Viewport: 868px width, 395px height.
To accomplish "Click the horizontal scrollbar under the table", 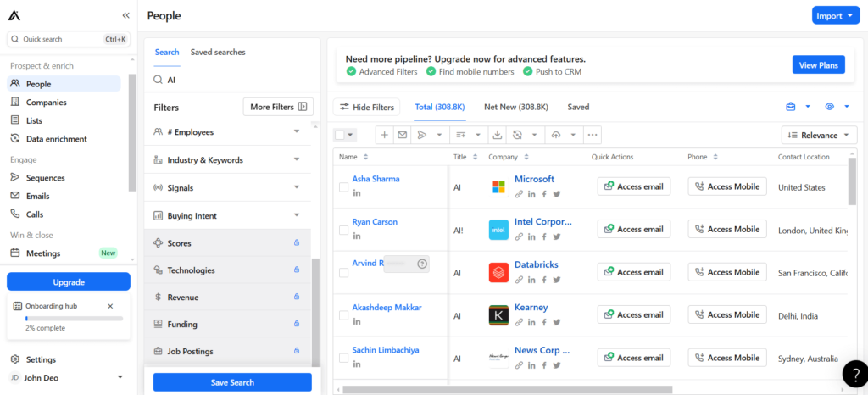I will point(509,390).
